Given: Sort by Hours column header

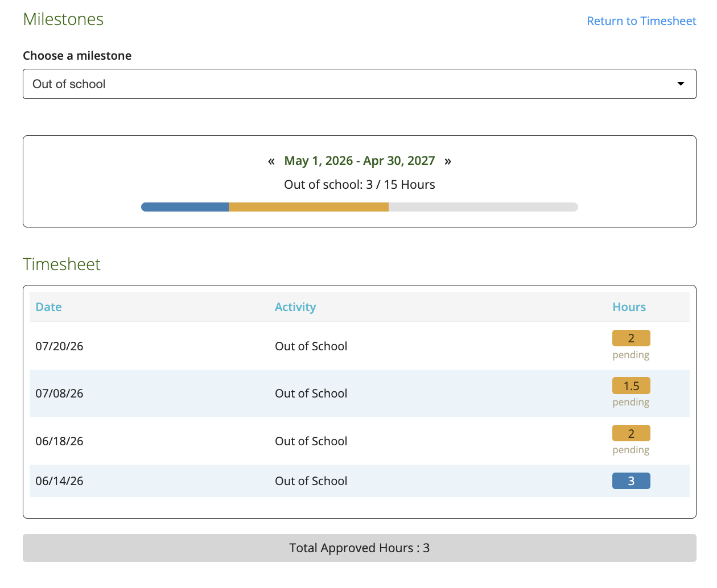Looking at the screenshot, I should 629,307.
